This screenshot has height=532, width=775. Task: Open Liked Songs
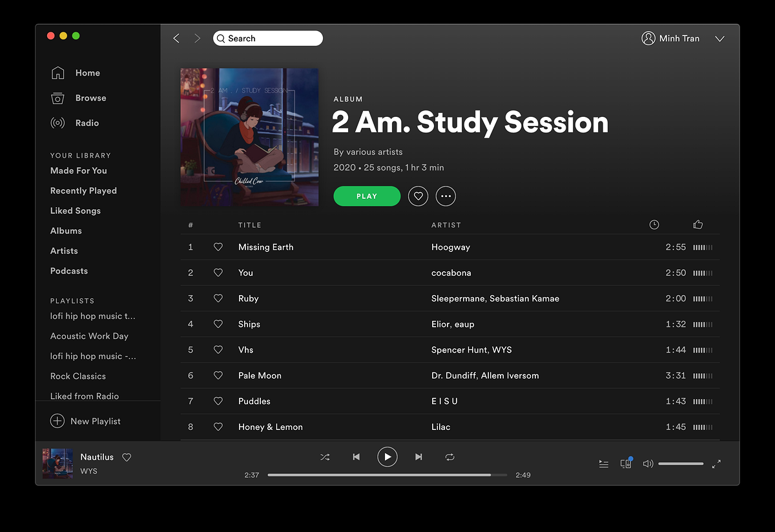[x=76, y=210]
